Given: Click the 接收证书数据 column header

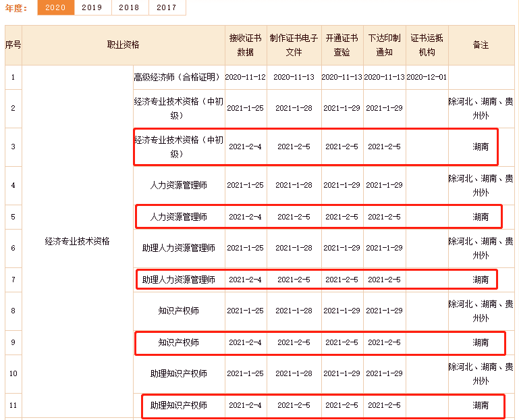Looking at the screenshot, I should (246, 45).
